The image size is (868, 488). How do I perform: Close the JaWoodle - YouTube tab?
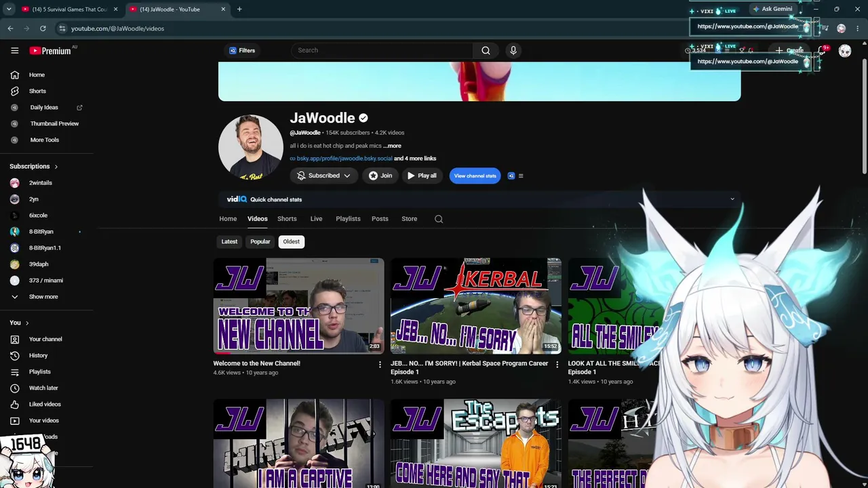click(223, 9)
